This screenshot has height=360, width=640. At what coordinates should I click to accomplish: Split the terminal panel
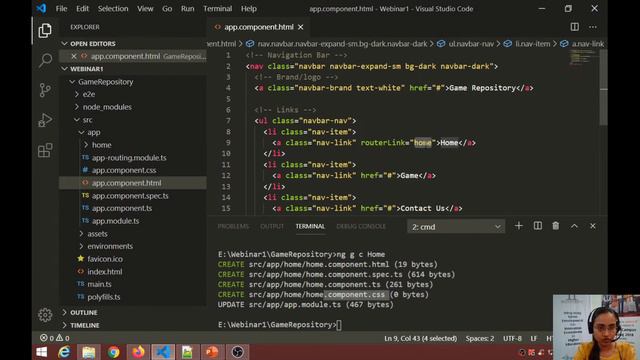[538, 226]
